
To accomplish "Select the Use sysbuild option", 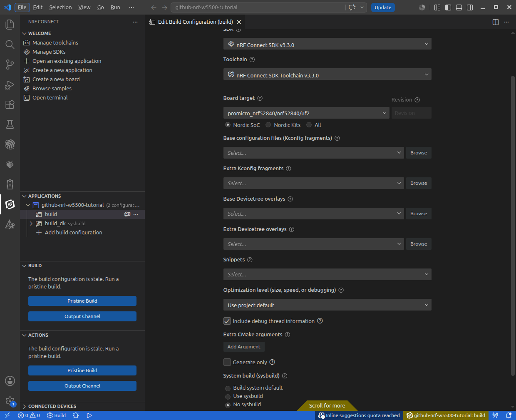I will 228,397.
